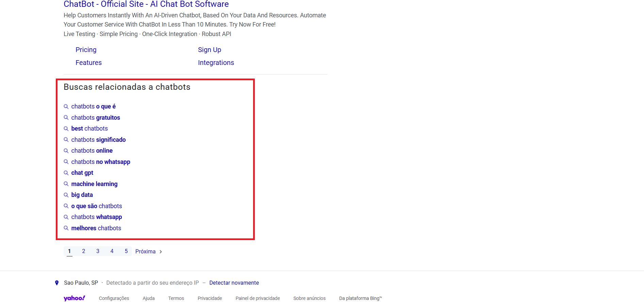Click magnifier icon beside 'o que são chatbots'

(x=66, y=206)
